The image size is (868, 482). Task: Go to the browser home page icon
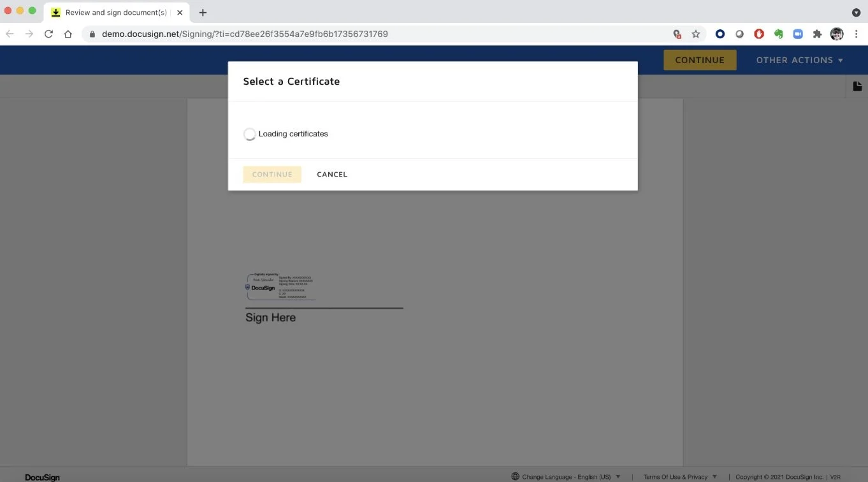click(68, 34)
